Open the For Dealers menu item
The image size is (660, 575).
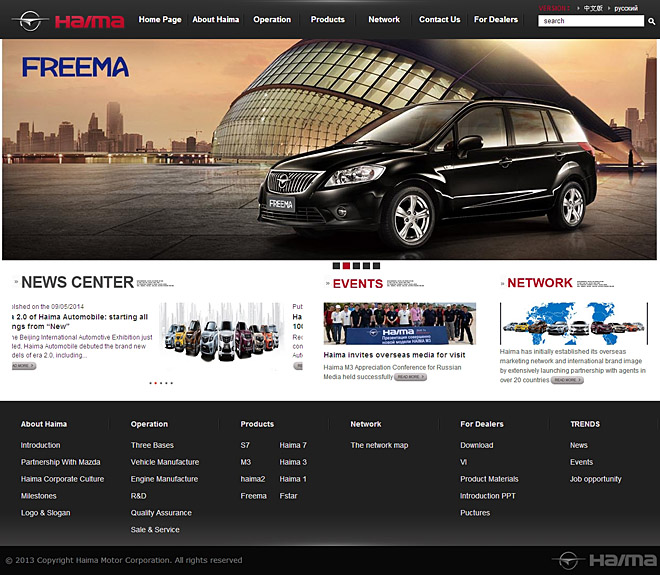496,19
